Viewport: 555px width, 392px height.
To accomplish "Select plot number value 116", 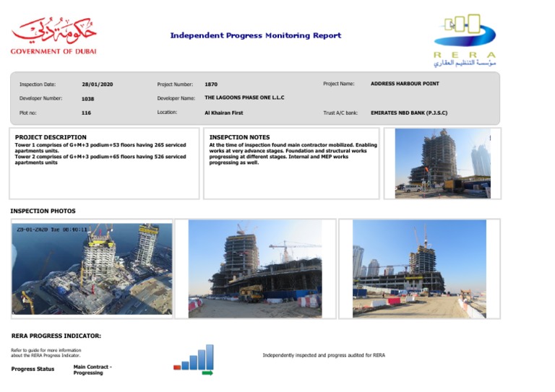I will tap(87, 113).
